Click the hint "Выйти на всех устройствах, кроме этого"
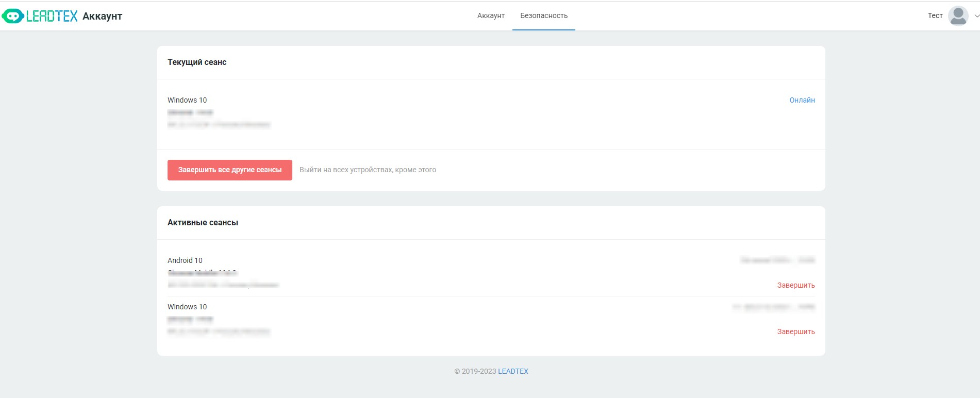The image size is (980, 398). (368, 170)
